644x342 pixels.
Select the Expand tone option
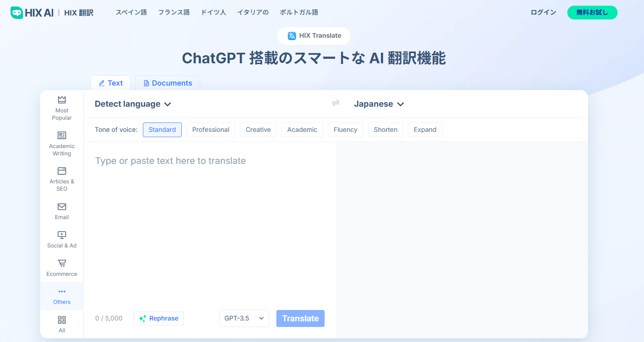click(425, 130)
